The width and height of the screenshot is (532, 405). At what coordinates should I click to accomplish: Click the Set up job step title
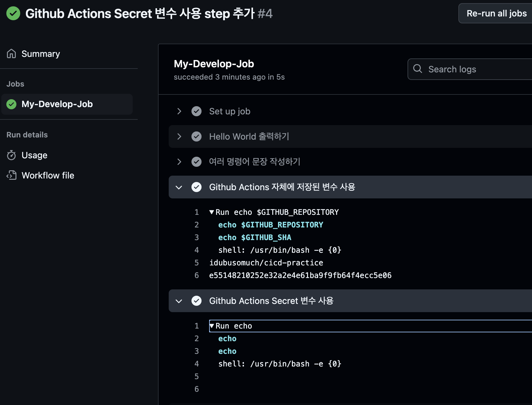(230, 111)
